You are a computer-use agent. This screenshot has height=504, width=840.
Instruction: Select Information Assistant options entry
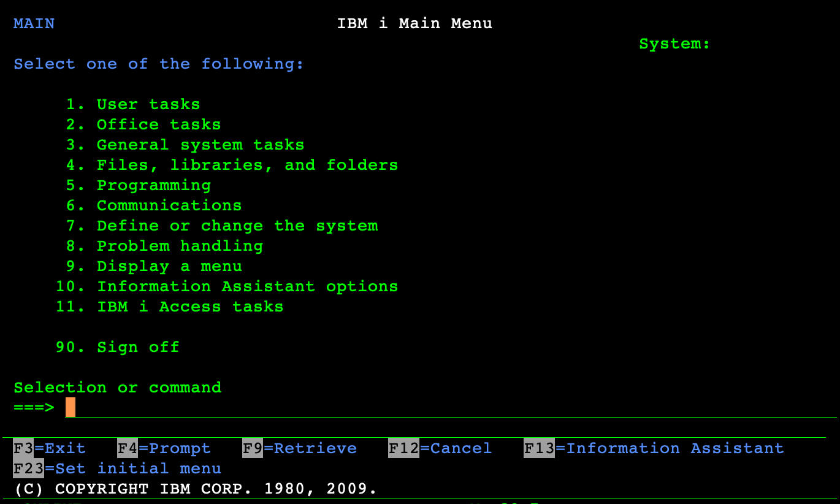[227, 286]
